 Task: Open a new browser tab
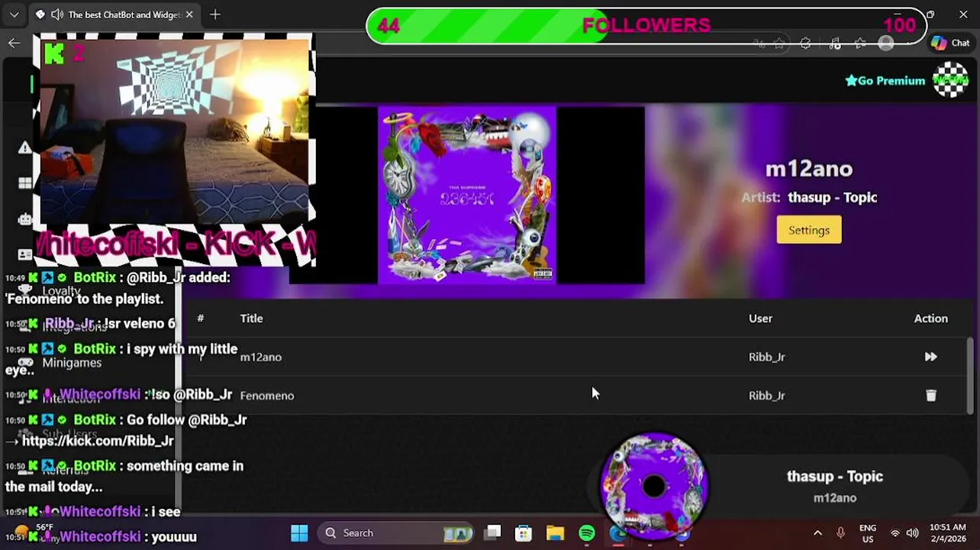coord(215,15)
